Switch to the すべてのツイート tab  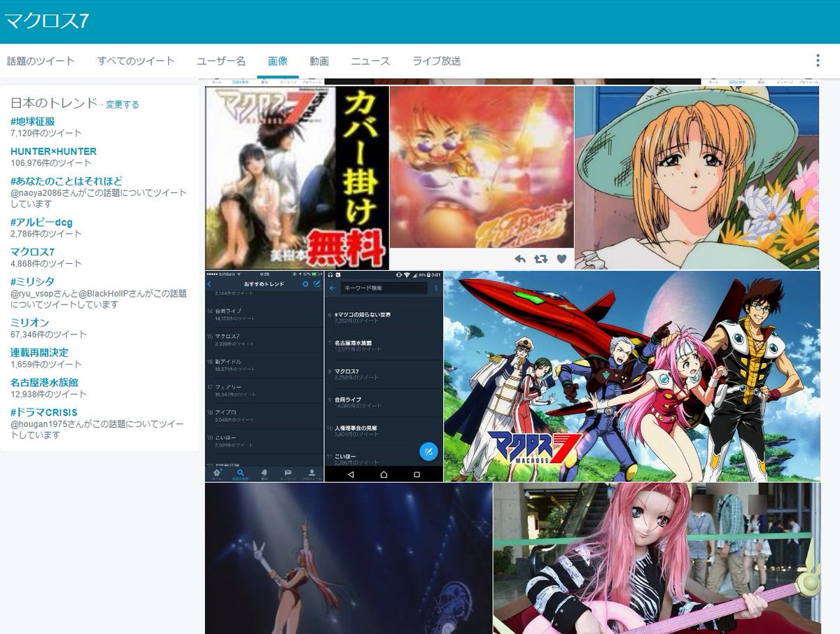pyautogui.click(x=136, y=61)
